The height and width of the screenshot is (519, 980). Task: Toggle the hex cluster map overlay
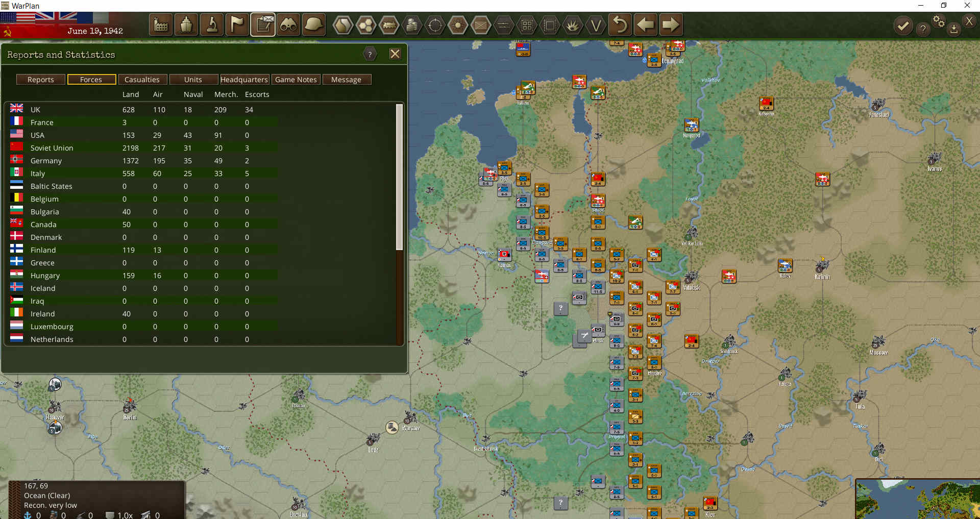[366, 24]
